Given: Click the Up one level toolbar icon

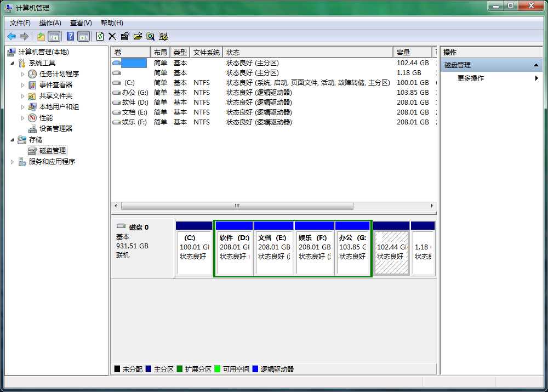Looking at the screenshot, I should (41, 36).
